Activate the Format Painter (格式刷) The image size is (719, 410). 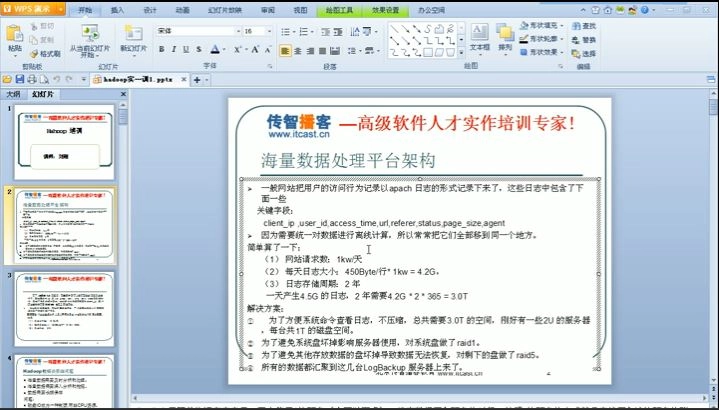45,54
